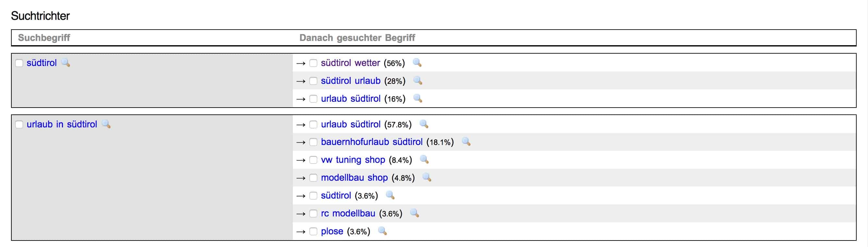Tick the urlaub in südtirol checkbox
The width and height of the screenshot is (868, 247).
(x=19, y=124)
